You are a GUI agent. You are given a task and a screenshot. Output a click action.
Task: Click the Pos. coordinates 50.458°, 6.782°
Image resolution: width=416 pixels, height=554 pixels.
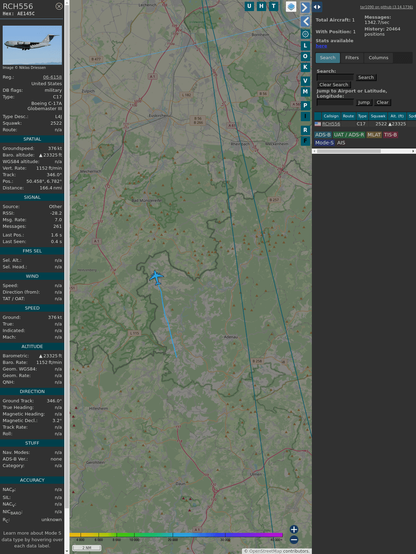pyautogui.click(x=44, y=181)
